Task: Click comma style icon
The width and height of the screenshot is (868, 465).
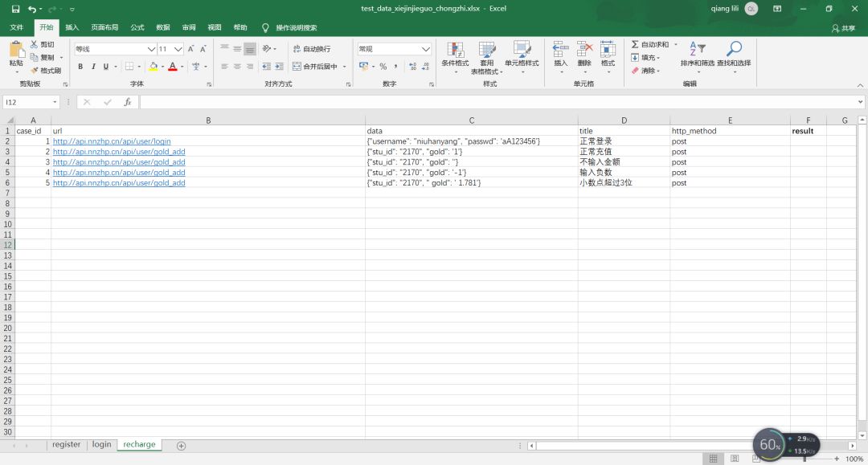Action: pos(395,67)
